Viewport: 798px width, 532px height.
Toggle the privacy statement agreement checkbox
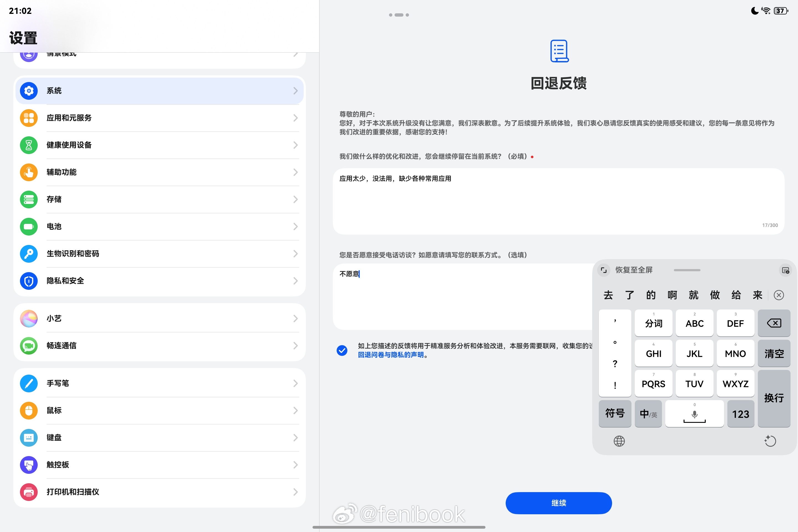[x=342, y=350]
